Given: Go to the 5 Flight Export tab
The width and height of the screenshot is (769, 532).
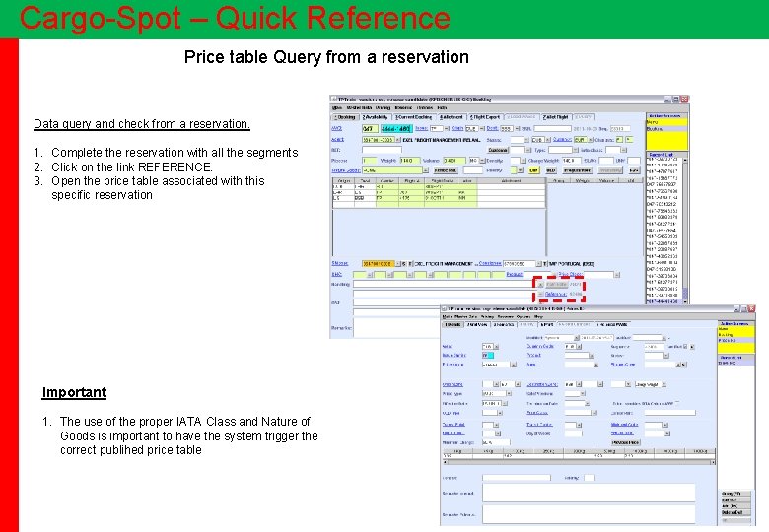Looking at the screenshot, I should coord(485,117).
